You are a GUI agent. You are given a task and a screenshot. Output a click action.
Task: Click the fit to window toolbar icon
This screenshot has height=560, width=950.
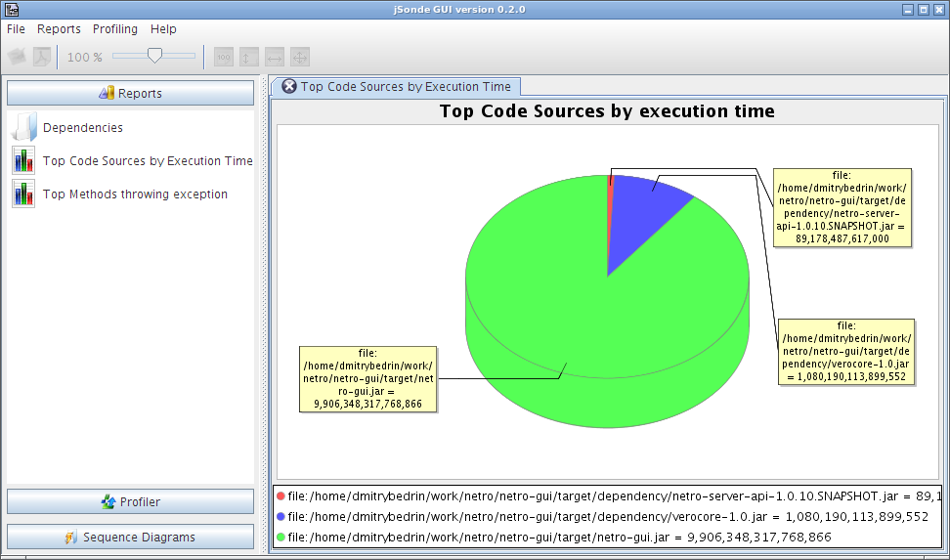pos(300,57)
